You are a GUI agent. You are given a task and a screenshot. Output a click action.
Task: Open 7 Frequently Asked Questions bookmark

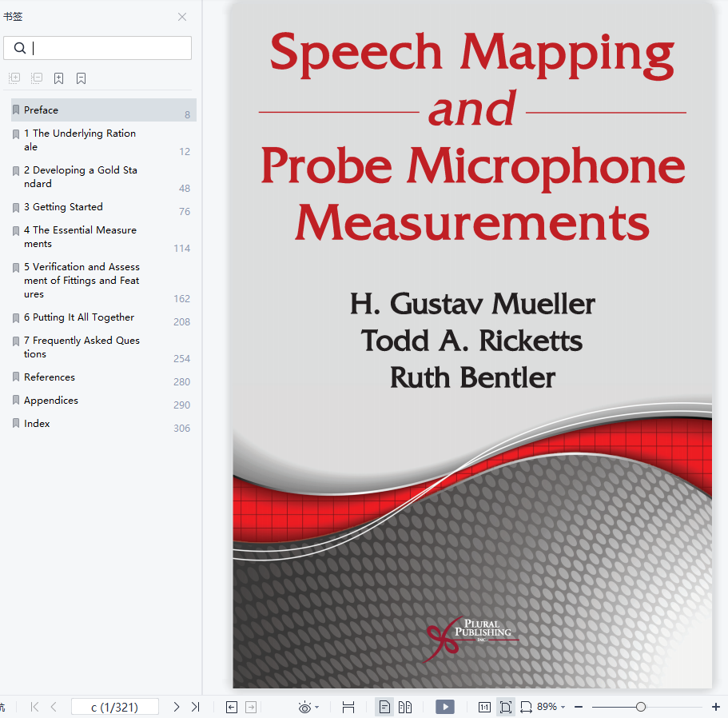(104, 347)
